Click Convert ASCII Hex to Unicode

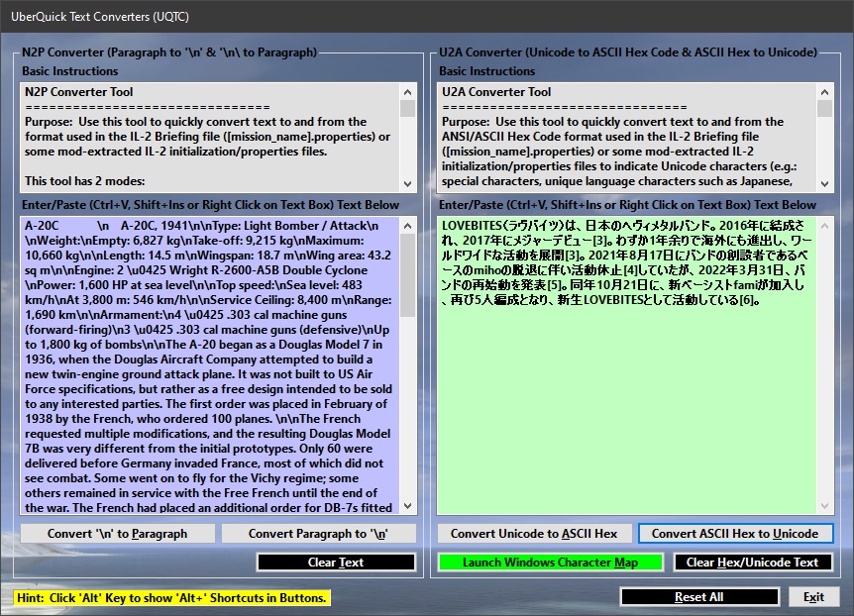(735, 533)
